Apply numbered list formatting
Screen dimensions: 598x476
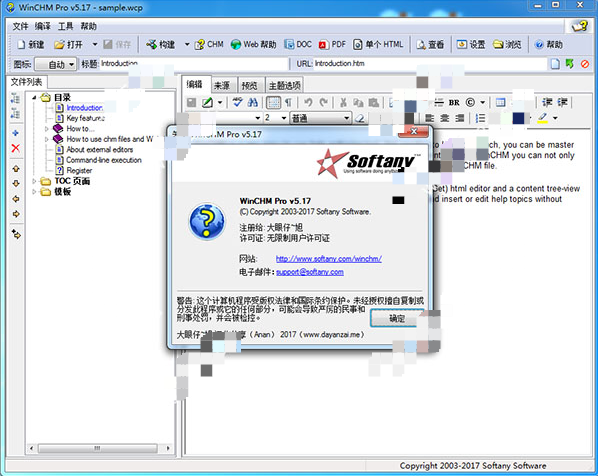click(x=481, y=118)
